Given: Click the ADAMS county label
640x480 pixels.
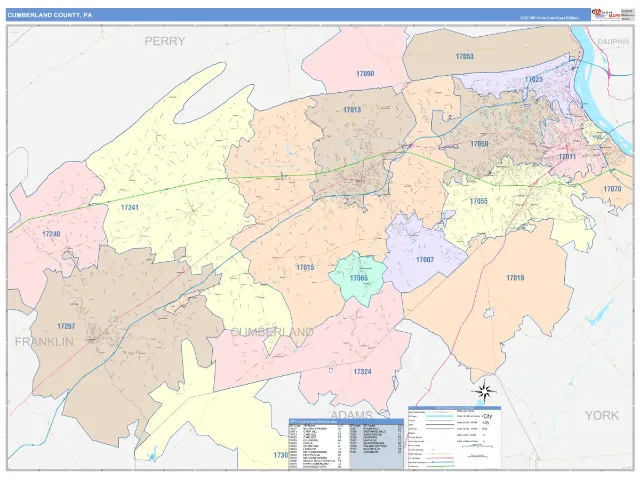Looking at the screenshot, I should point(351,415).
